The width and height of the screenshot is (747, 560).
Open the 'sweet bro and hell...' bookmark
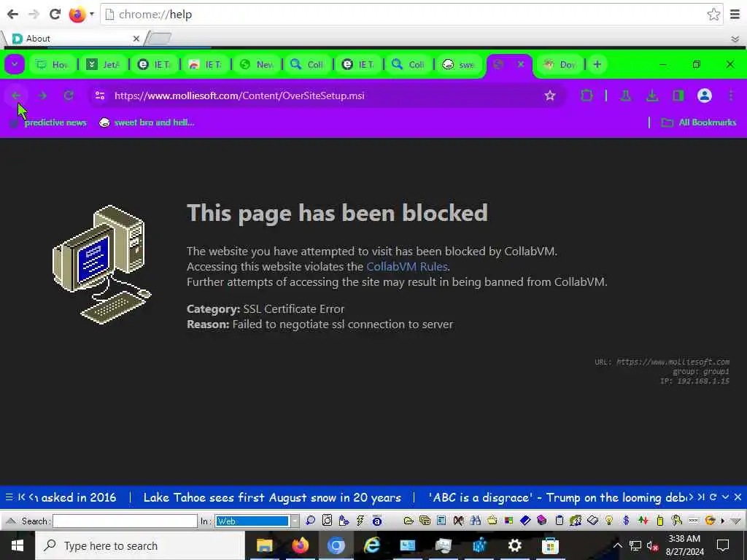pos(147,122)
